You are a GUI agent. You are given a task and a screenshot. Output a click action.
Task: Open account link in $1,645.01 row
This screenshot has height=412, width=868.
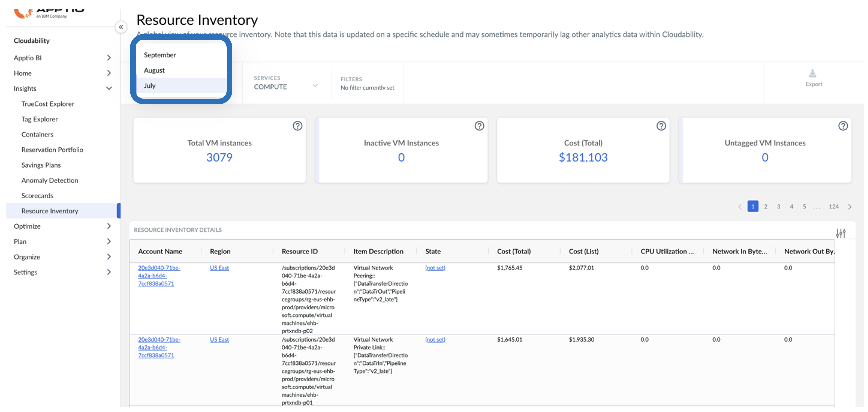pyautogui.click(x=159, y=347)
